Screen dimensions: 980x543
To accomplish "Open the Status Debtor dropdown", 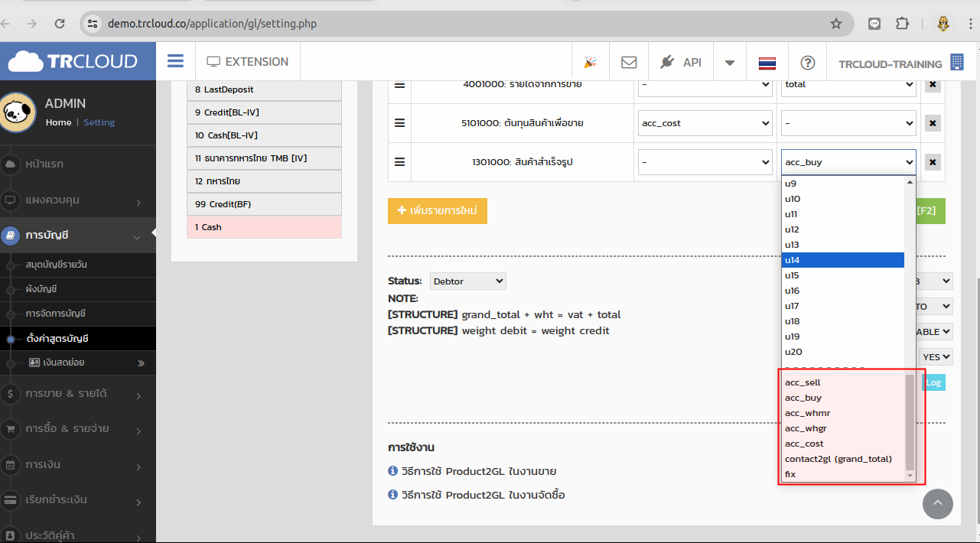I will tap(468, 281).
